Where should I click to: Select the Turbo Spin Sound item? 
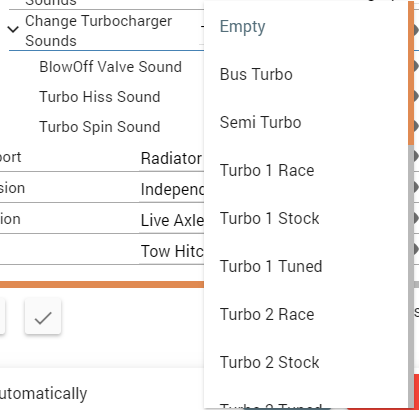click(x=100, y=127)
